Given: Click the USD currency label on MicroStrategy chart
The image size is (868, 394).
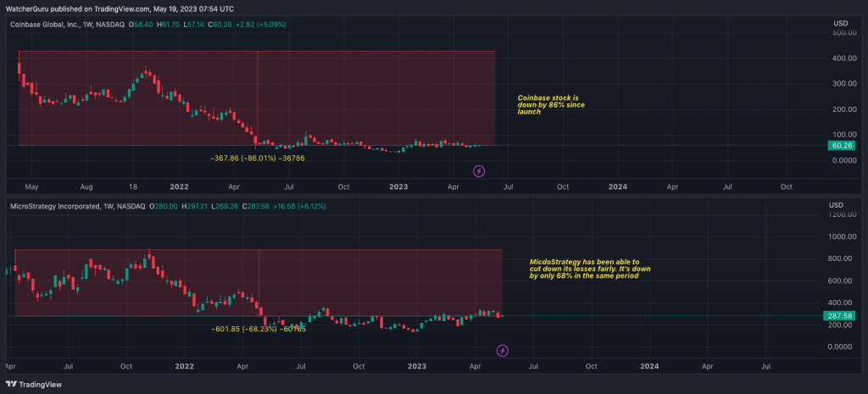Looking at the screenshot, I should click(837, 205).
